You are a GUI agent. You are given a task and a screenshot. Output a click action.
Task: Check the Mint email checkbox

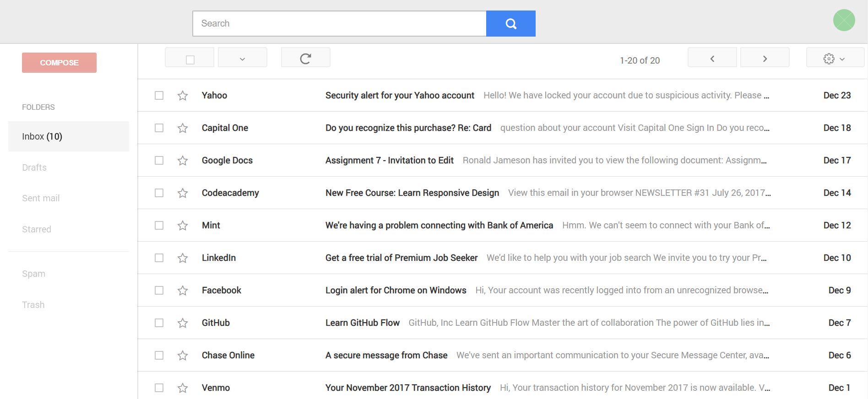pos(159,225)
